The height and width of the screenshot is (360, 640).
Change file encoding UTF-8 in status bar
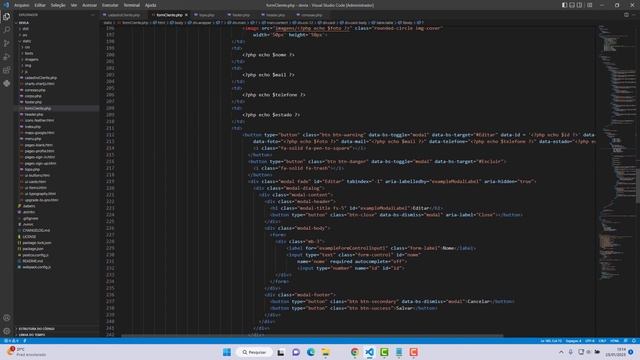click(589, 341)
